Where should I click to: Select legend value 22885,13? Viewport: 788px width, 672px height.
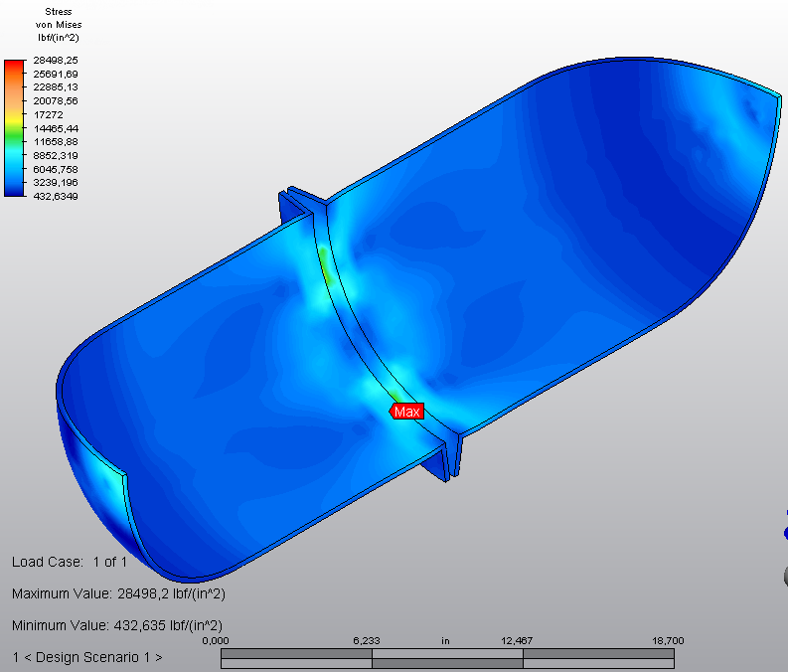pos(56,86)
